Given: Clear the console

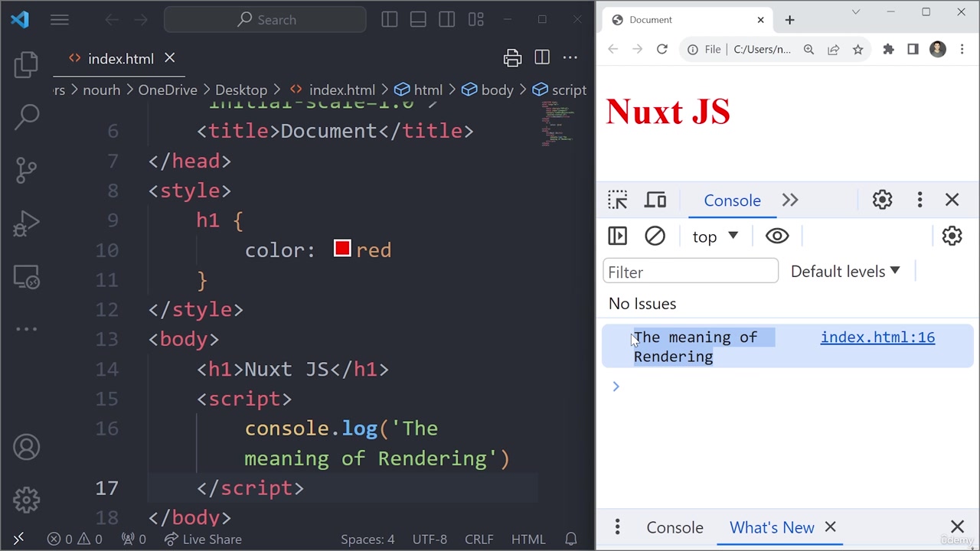Looking at the screenshot, I should coord(655,236).
